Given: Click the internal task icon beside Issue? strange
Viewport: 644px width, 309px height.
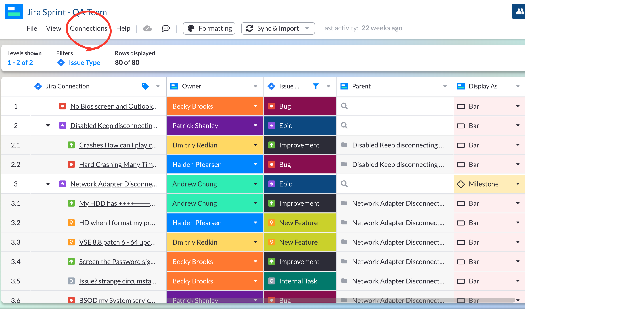Looking at the screenshot, I should pos(71,281).
